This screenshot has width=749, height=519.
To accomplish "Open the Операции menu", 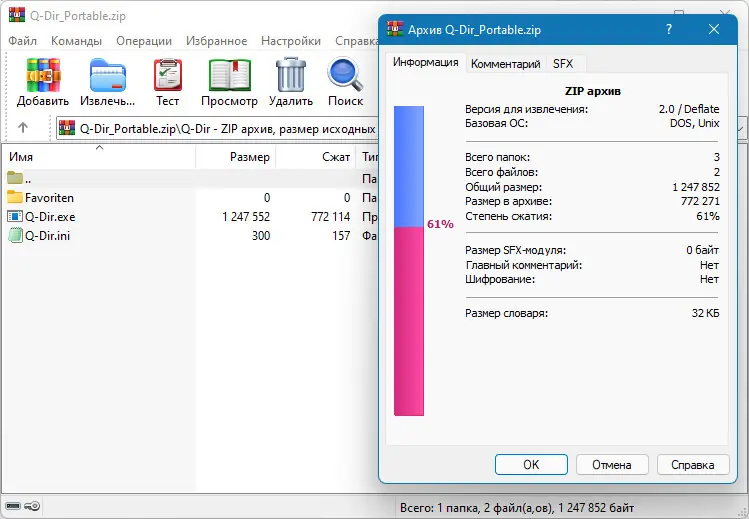I will tap(144, 41).
